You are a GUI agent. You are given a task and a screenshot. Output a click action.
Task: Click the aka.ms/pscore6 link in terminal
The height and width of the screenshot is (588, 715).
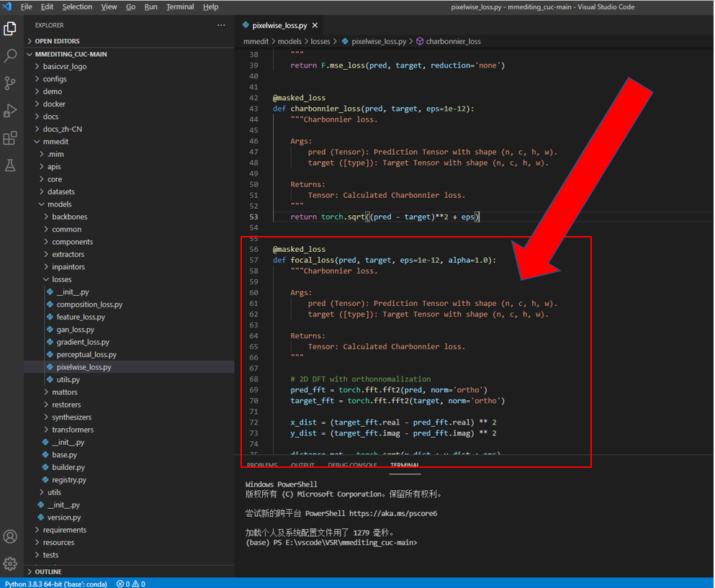point(393,514)
